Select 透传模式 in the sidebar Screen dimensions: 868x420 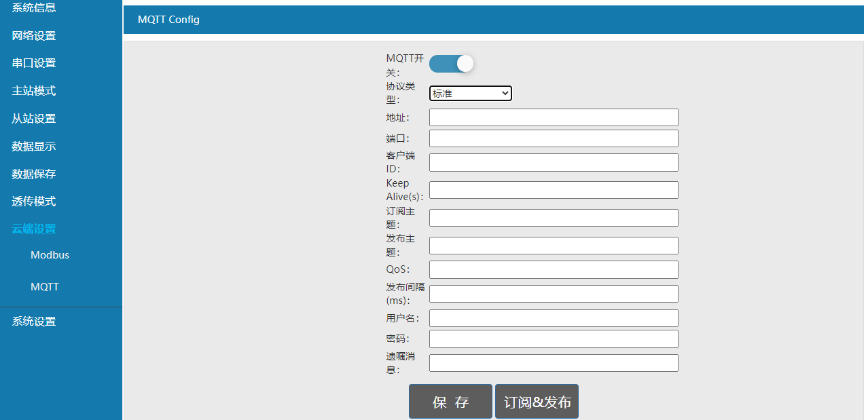click(34, 202)
